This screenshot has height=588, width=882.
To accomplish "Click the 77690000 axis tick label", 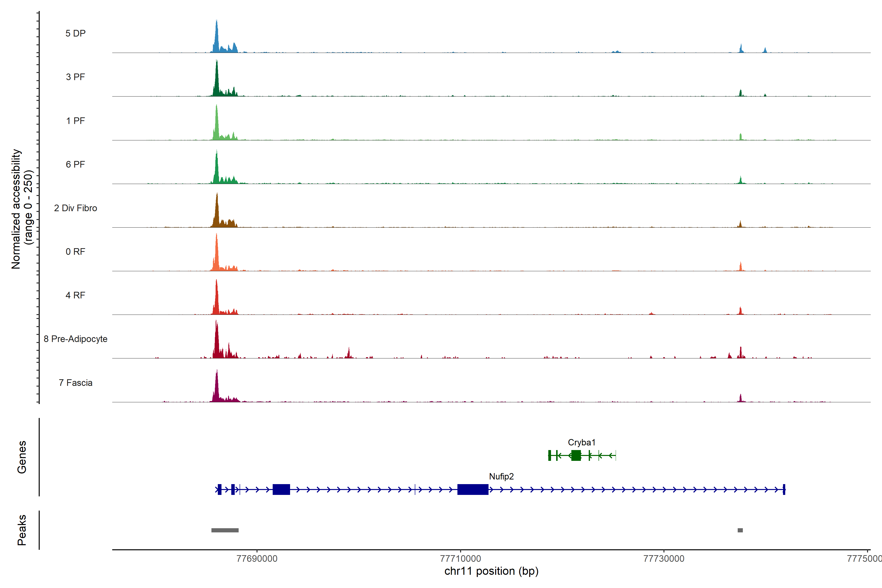I will [257, 559].
